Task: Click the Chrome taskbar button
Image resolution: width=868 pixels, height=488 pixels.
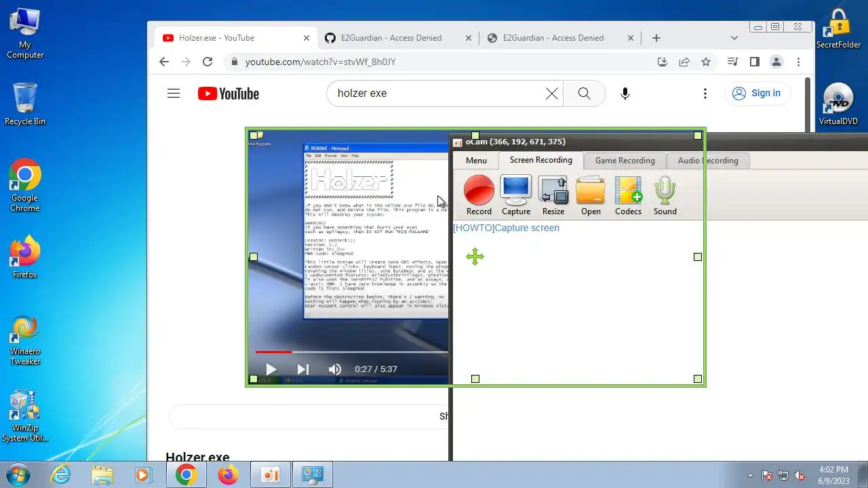Action: point(186,474)
